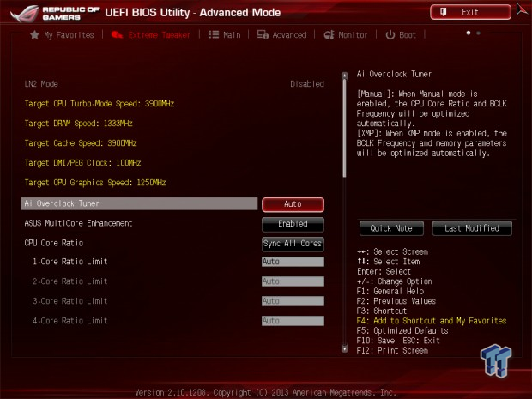Screen dimensions: 532x399
Task: Click the settings list scrollbar thumb
Action: coord(345,128)
